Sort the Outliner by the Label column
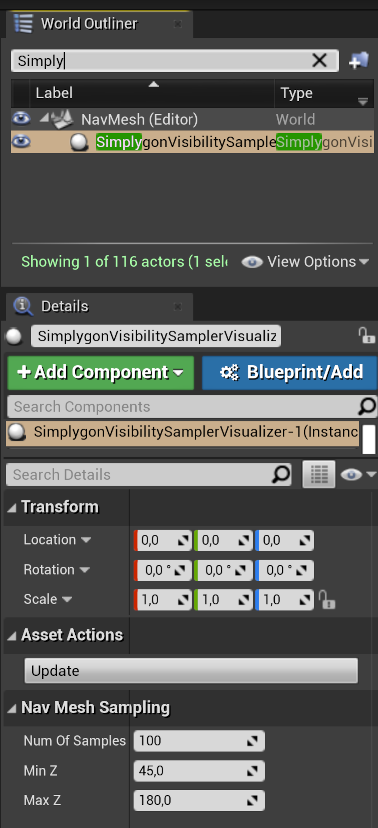Image resolution: width=378 pixels, height=828 pixels. [x=152, y=93]
